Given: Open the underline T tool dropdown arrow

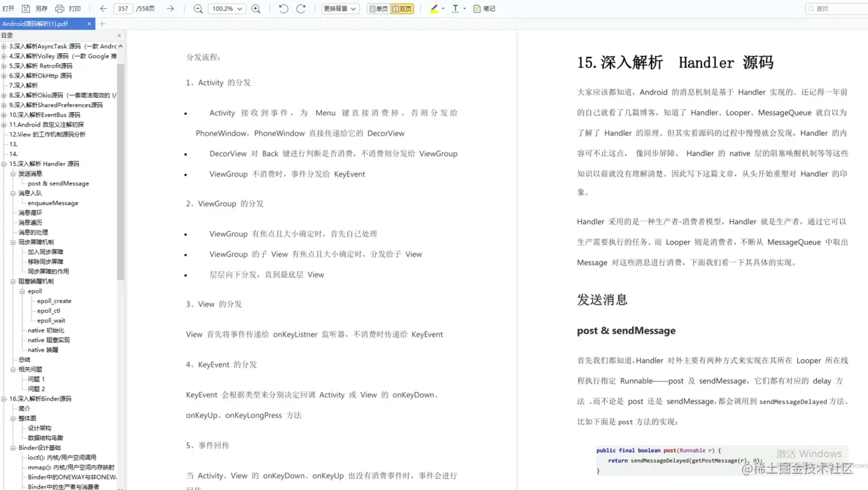Looking at the screenshot, I should point(465,9).
